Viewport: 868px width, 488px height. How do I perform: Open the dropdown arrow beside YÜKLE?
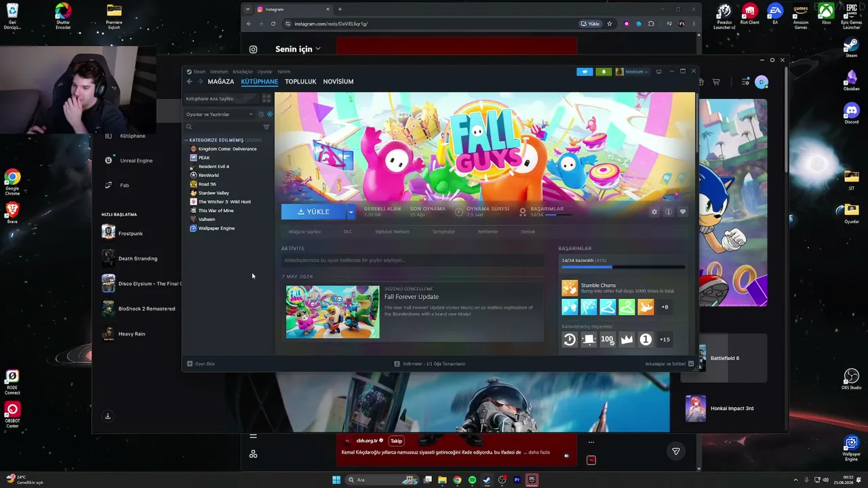351,212
